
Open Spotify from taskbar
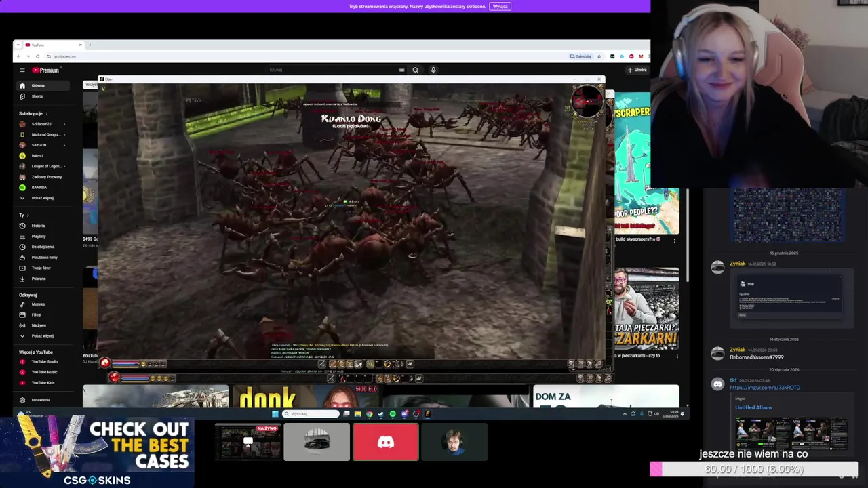point(393,413)
